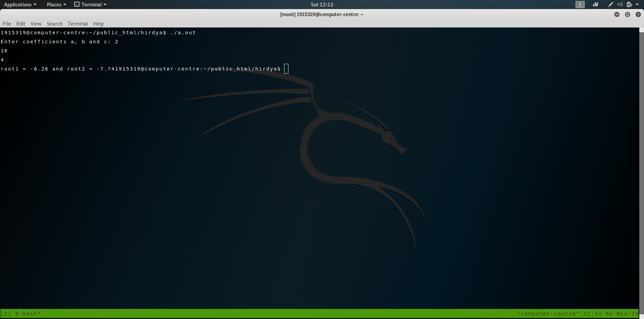Click the input value '4' line
The image size is (644, 319).
pyautogui.click(x=2, y=60)
